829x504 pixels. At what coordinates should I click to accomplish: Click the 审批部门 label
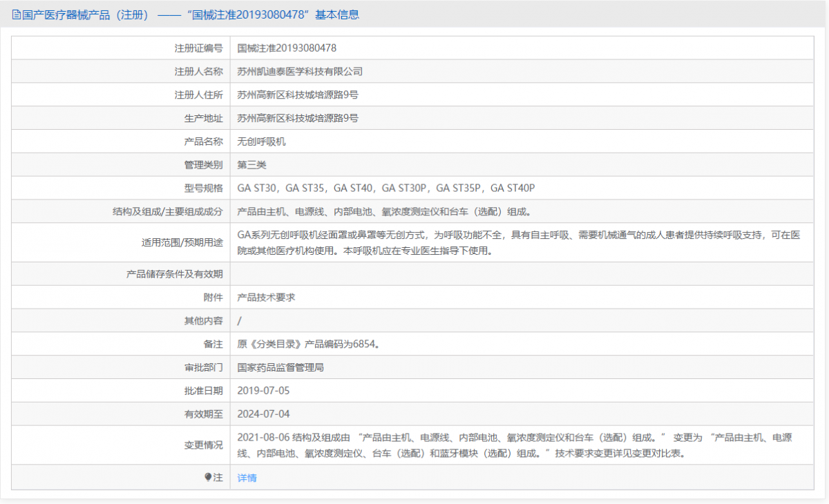tap(204, 367)
